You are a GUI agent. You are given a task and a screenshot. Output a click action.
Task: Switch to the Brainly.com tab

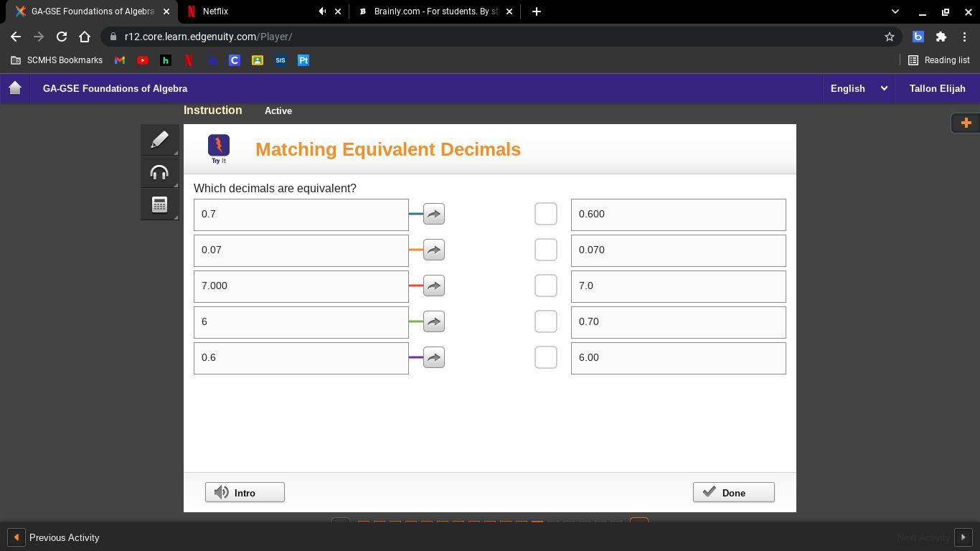pos(435,11)
